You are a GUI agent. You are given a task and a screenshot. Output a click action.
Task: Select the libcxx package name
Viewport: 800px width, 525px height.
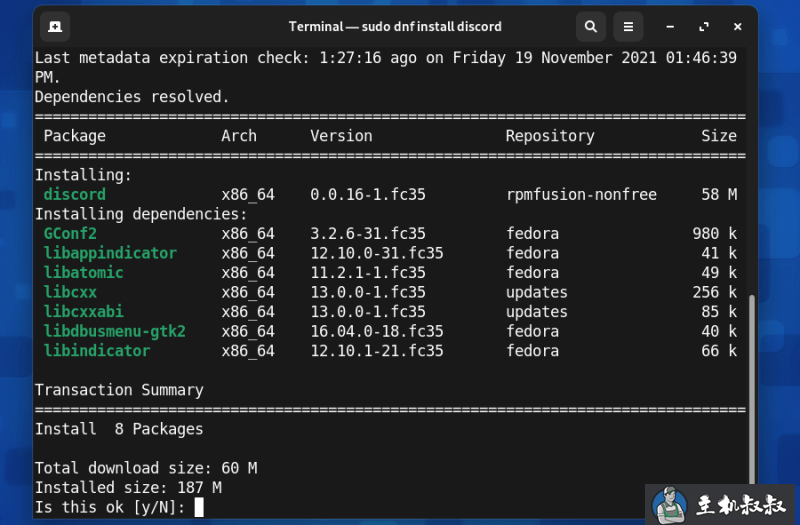70,292
